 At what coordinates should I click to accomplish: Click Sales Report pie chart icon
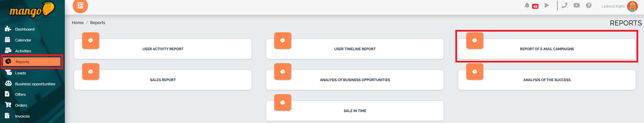tap(91, 72)
